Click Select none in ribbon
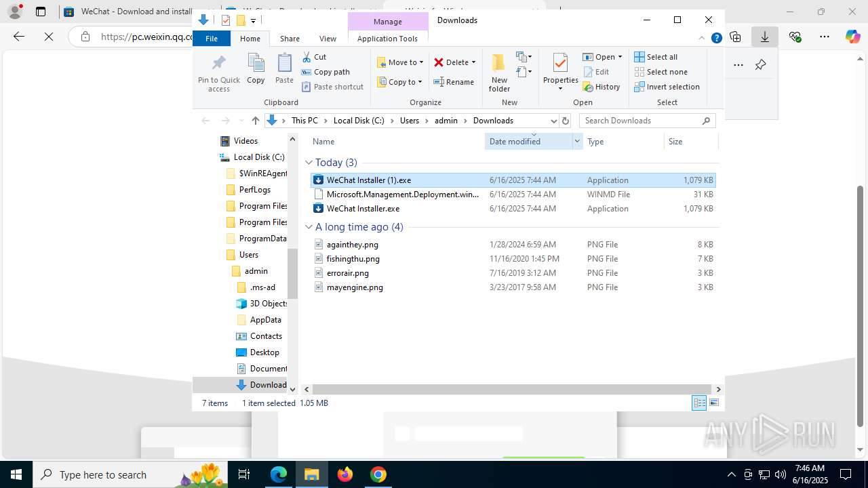The width and height of the screenshot is (868, 488). point(660,72)
